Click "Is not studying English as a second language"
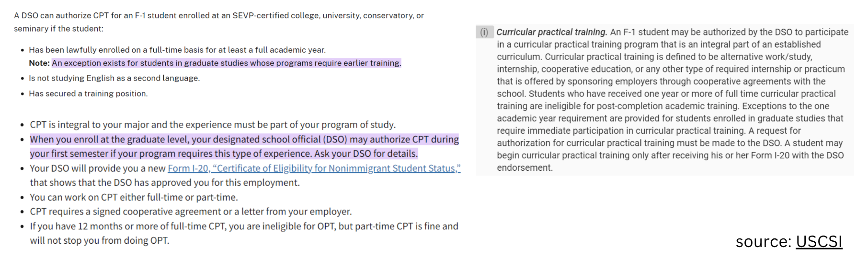Image resolution: width=868 pixels, height=260 pixels. tap(114, 78)
